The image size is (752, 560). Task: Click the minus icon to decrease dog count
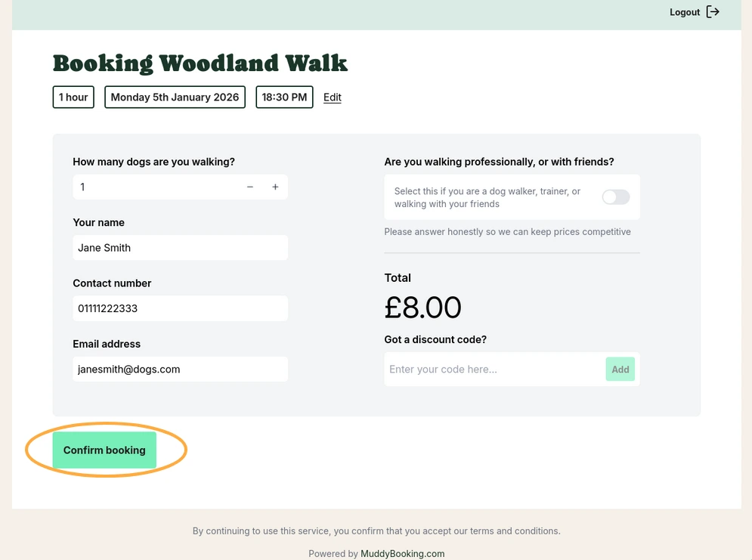[249, 187]
